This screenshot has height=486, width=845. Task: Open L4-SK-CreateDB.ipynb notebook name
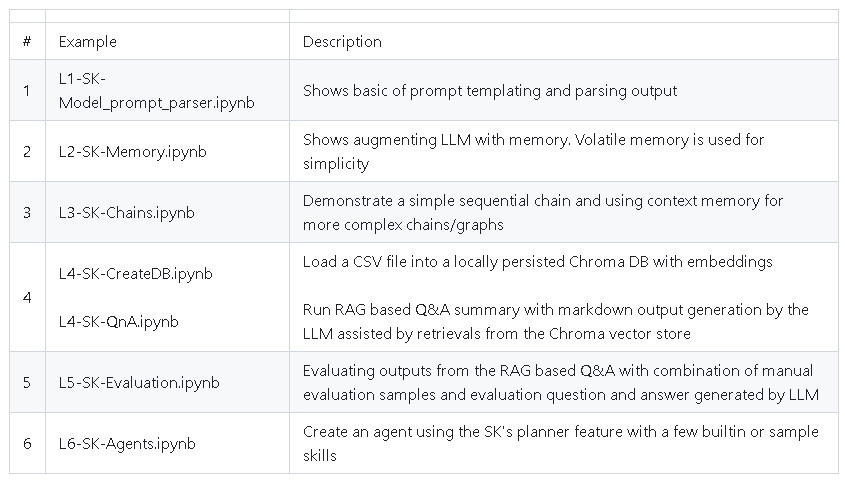point(135,274)
